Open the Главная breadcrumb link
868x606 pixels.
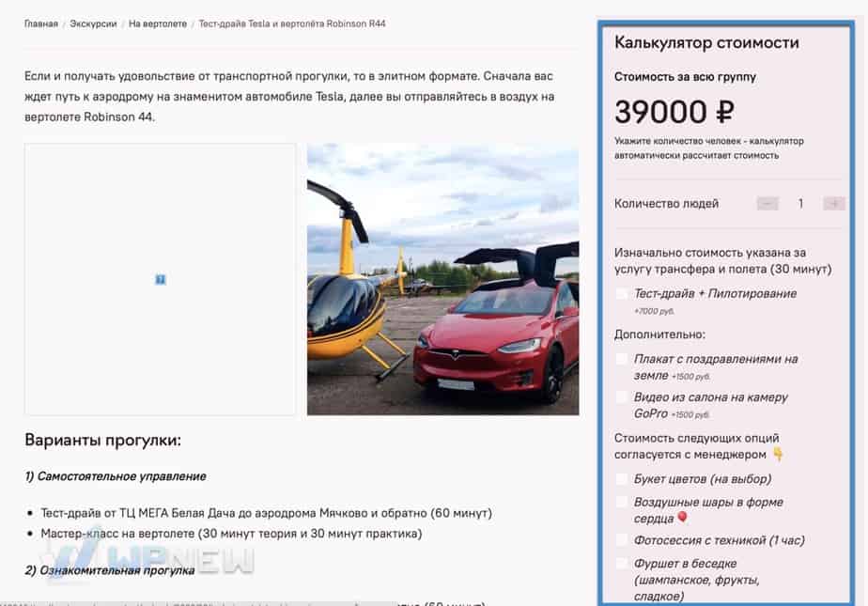pyautogui.click(x=41, y=23)
